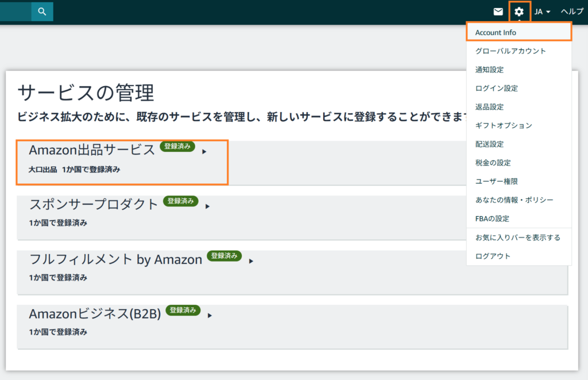The height and width of the screenshot is (380, 588).
Task: Choose ギフトオプション menu item
Action: coord(519,125)
